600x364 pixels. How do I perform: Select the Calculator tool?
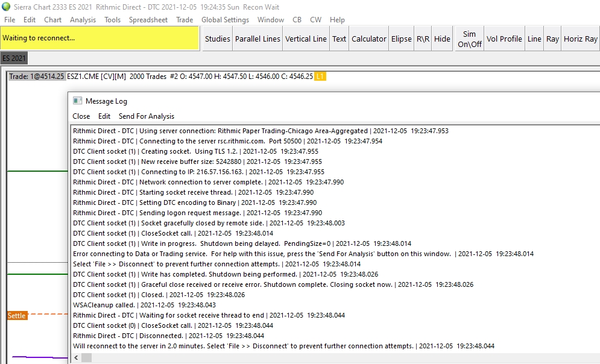tap(369, 39)
